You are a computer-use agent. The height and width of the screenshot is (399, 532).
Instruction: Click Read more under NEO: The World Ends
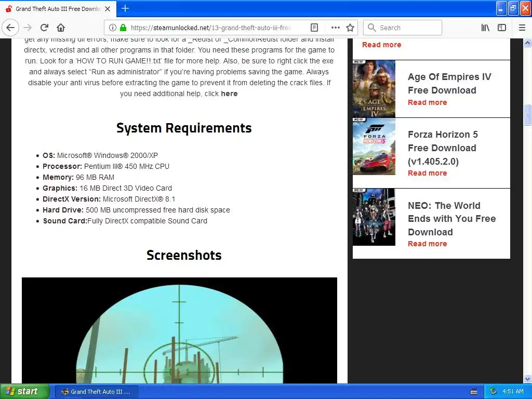click(x=428, y=244)
